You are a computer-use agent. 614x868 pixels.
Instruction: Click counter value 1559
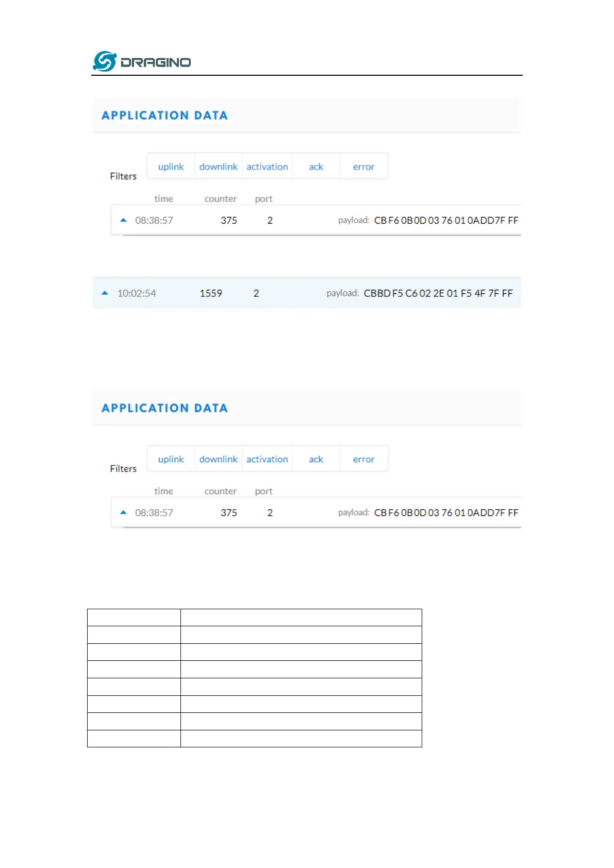(211, 293)
